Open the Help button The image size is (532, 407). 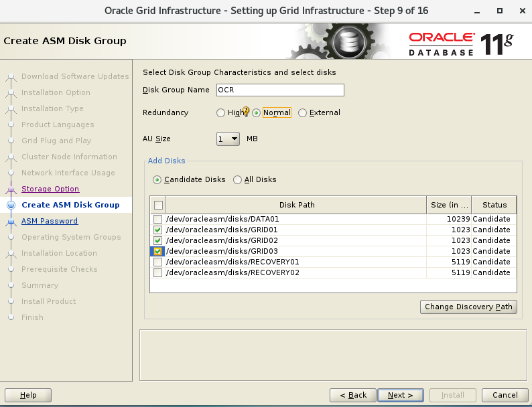28,395
